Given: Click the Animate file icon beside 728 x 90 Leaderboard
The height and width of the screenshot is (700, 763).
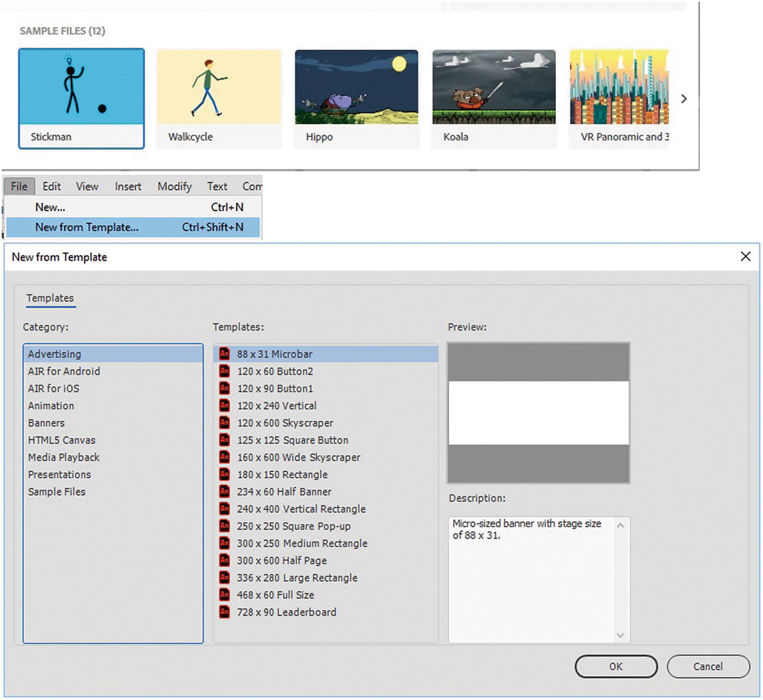Looking at the screenshot, I should [x=225, y=612].
